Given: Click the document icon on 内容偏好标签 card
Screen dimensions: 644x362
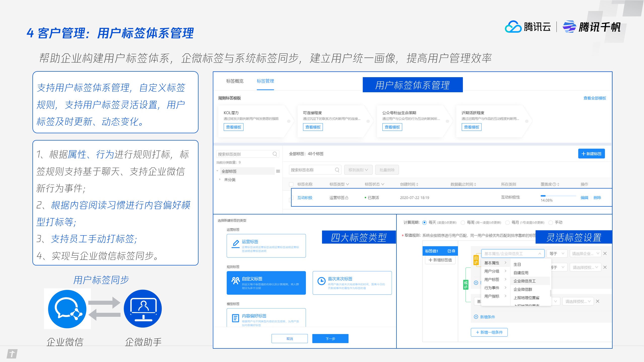Looking at the screenshot, I should 235,318.
